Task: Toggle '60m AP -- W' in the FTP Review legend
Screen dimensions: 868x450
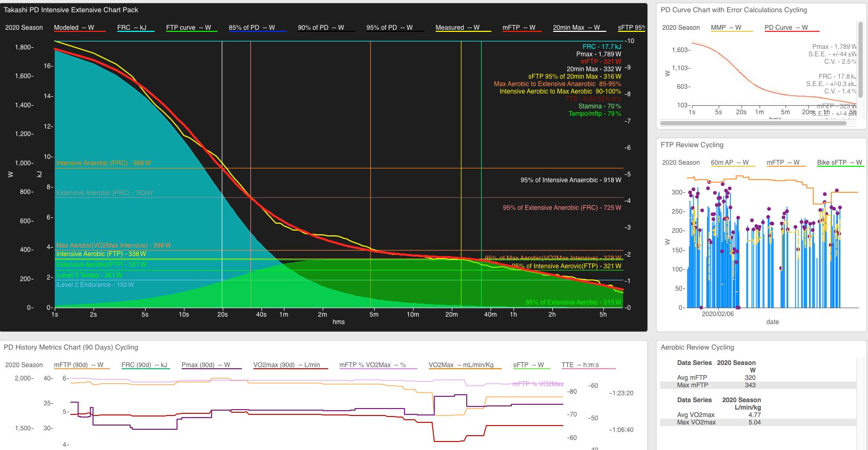Action: (733, 163)
